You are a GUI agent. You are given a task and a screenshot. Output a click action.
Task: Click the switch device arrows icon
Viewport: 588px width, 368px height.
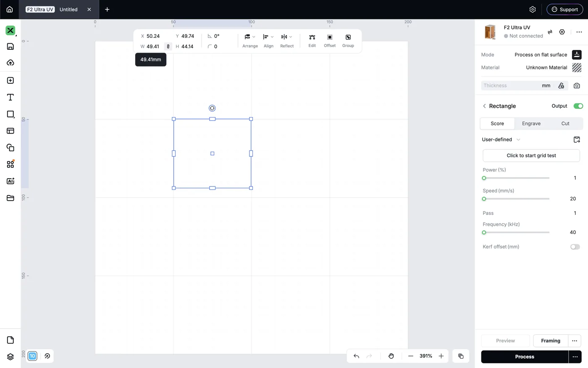[x=550, y=32]
